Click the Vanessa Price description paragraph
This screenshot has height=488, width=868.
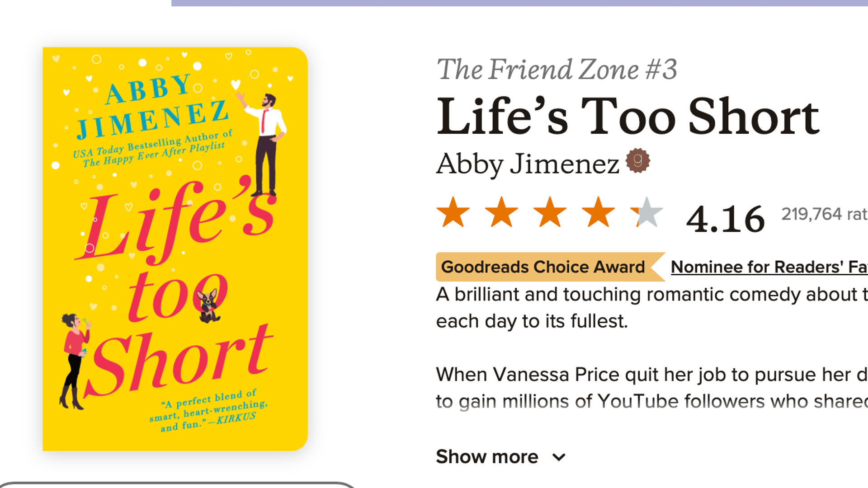coord(651,388)
